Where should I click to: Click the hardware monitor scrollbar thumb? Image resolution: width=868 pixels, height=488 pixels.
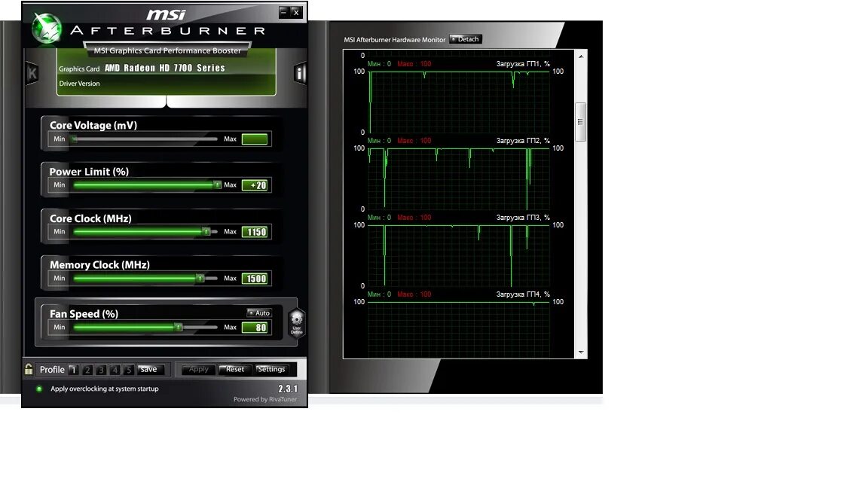pos(581,122)
